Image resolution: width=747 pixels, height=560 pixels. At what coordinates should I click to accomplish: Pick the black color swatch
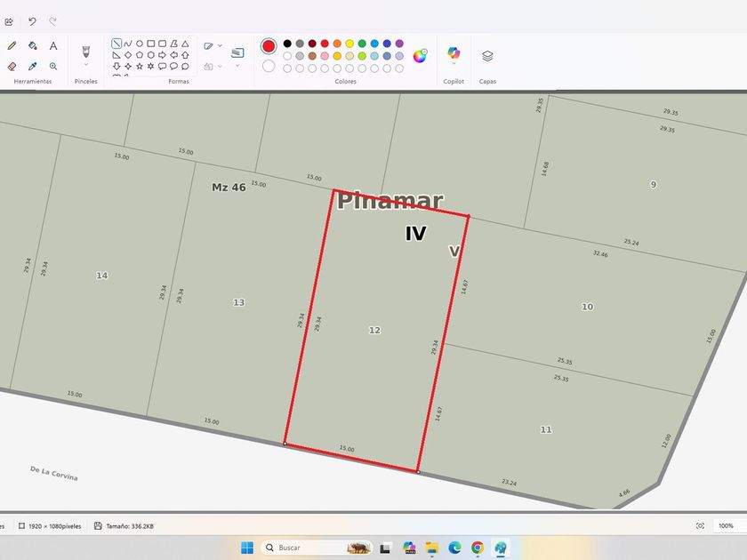(287, 44)
